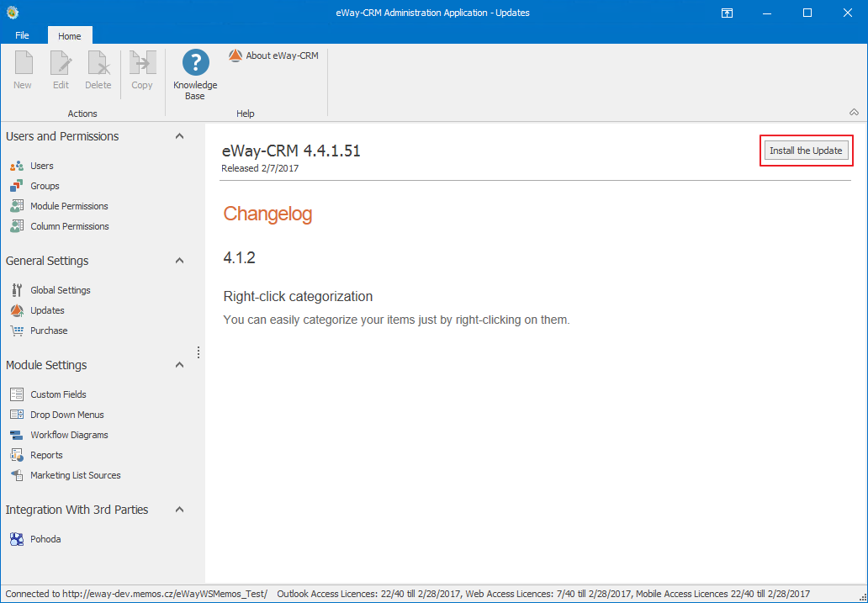868x603 pixels.
Task: Collapse the ribbon with the chevron
Action: pos(855,113)
